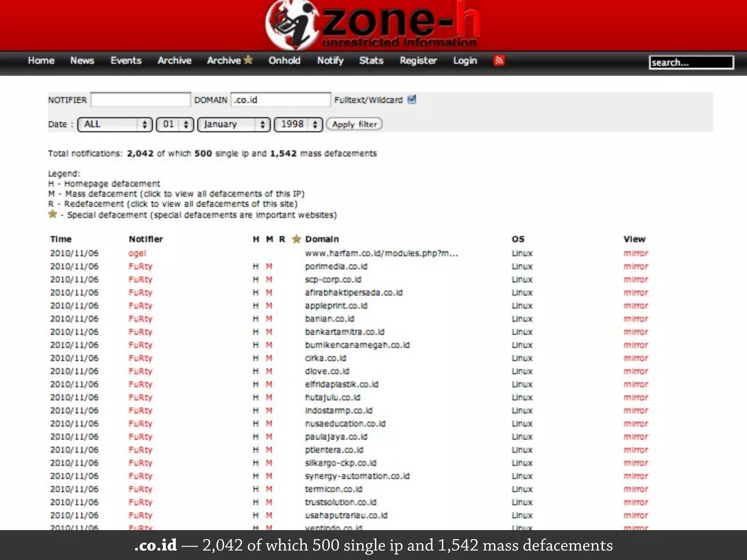Open the Notify menu item

(330, 61)
